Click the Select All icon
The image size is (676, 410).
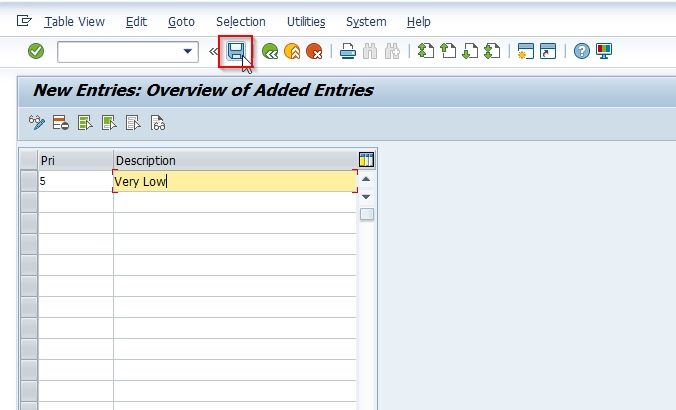(x=85, y=123)
